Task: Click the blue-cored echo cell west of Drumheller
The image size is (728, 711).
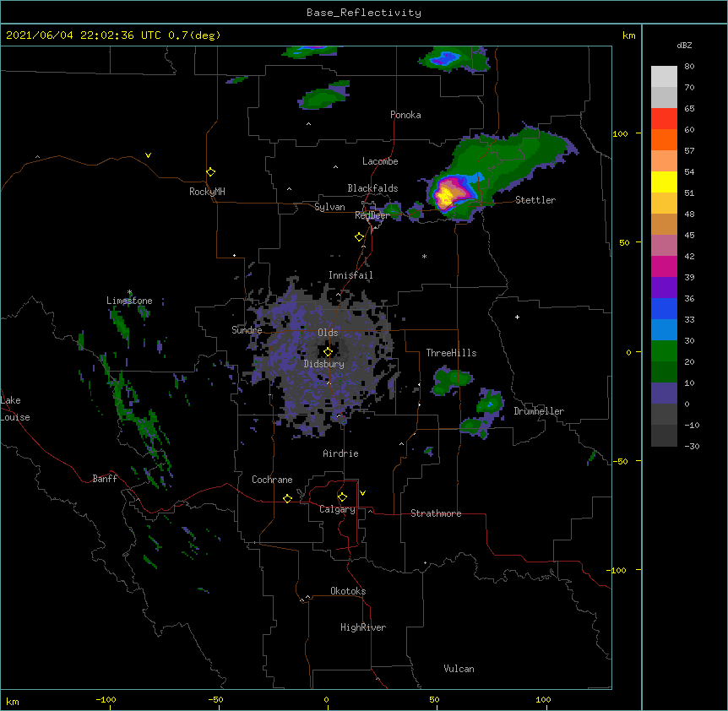Action: [491, 404]
